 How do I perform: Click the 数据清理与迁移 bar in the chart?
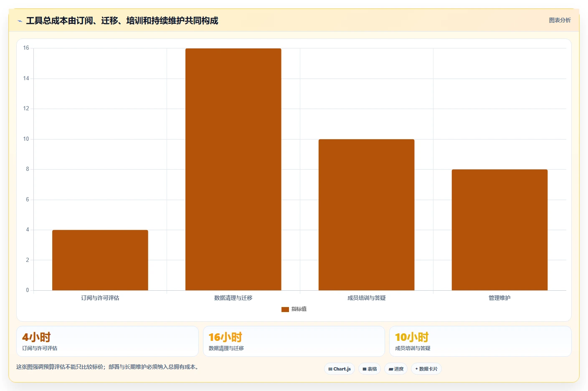coord(233,169)
